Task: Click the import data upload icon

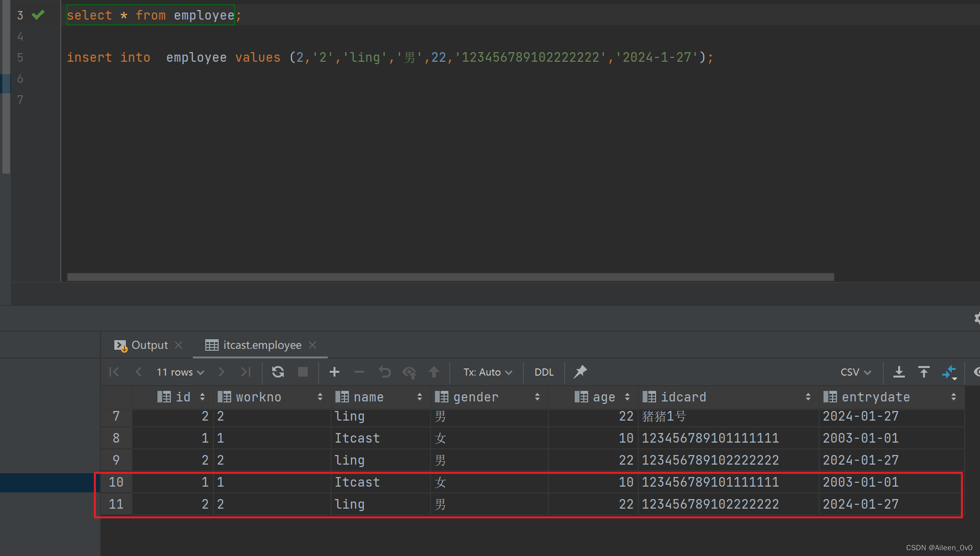Action: point(924,372)
